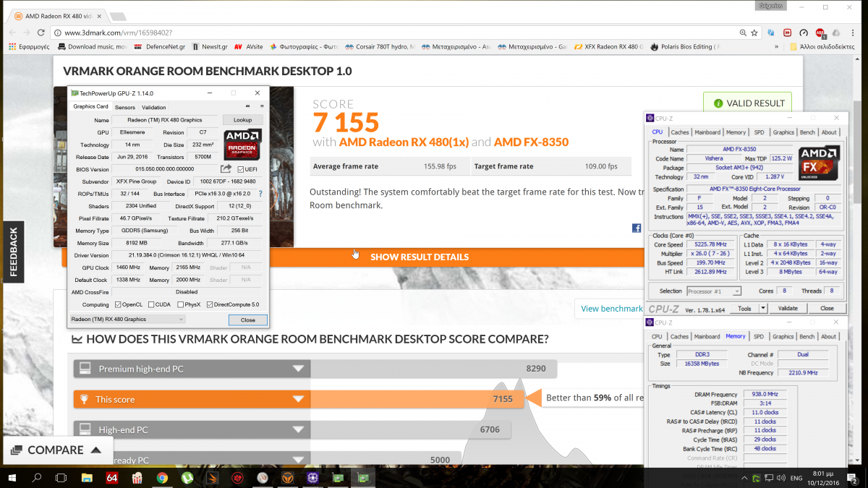868x488 pixels.
Task: Open the GPU selection dropdown in GPU-Z
Action: [x=127, y=319]
